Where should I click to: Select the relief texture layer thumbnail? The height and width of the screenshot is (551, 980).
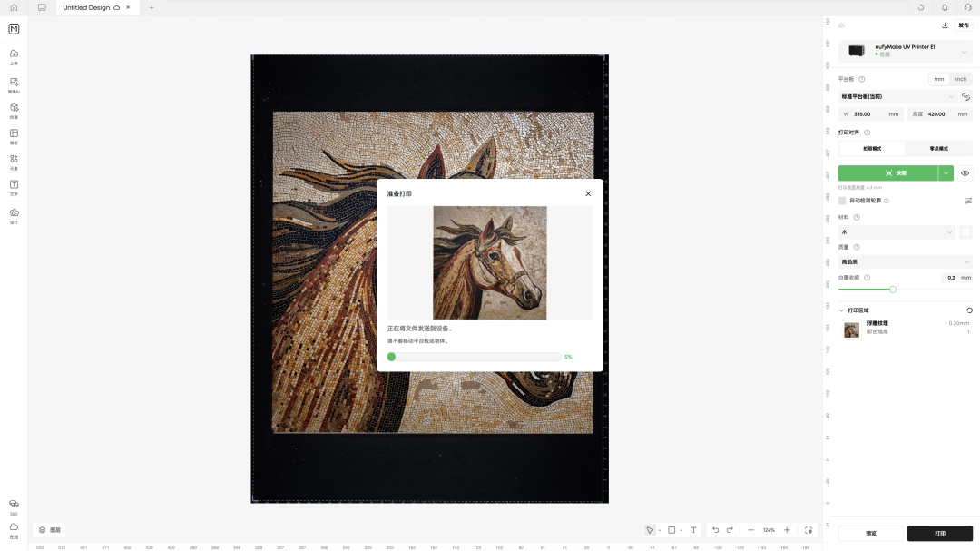(851, 330)
